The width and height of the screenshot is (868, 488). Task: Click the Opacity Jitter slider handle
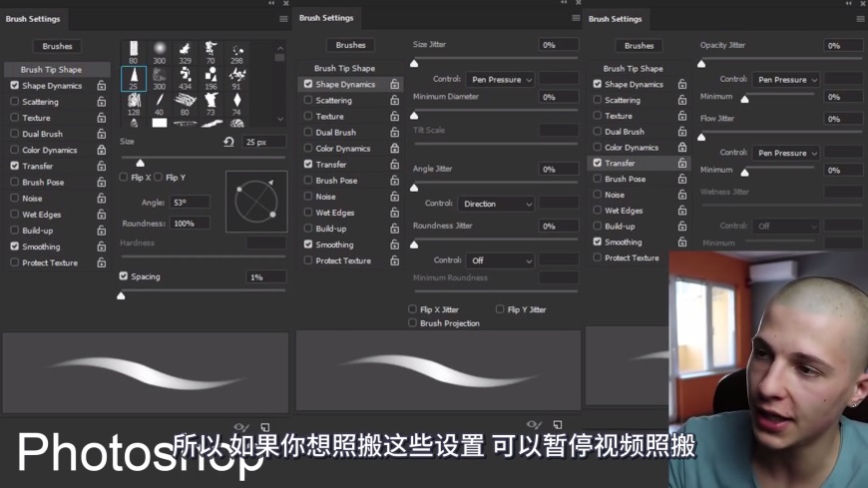(x=701, y=64)
